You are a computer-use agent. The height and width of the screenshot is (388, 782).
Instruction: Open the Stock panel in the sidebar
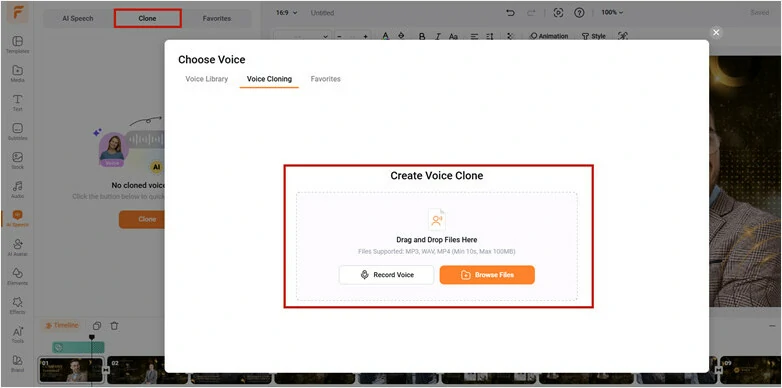(x=17, y=161)
